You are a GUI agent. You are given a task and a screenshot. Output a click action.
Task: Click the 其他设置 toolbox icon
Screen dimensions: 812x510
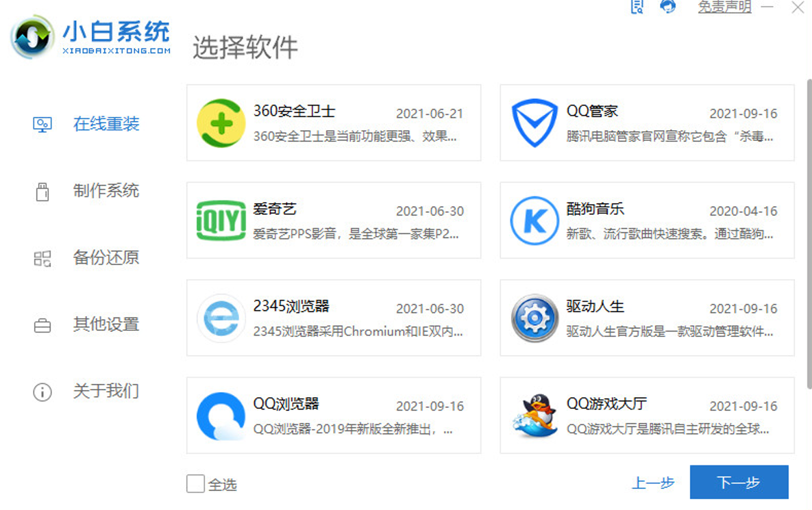[x=42, y=325]
